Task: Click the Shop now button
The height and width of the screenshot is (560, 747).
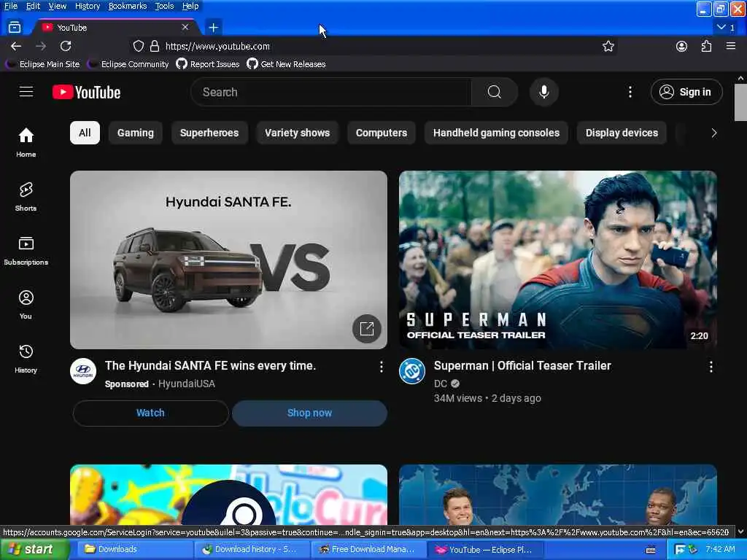Action: coord(309,413)
